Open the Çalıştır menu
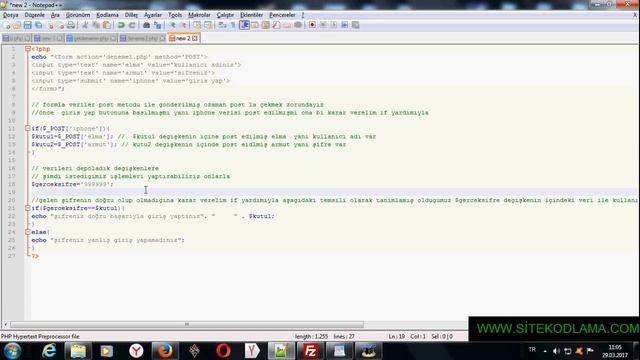The image size is (640, 360). pyautogui.click(x=225, y=15)
